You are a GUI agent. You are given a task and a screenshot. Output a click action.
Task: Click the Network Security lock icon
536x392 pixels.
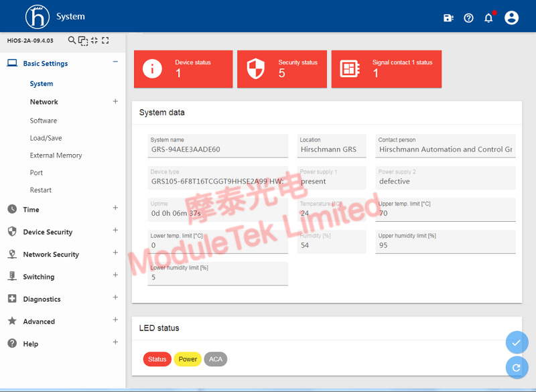coord(12,254)
